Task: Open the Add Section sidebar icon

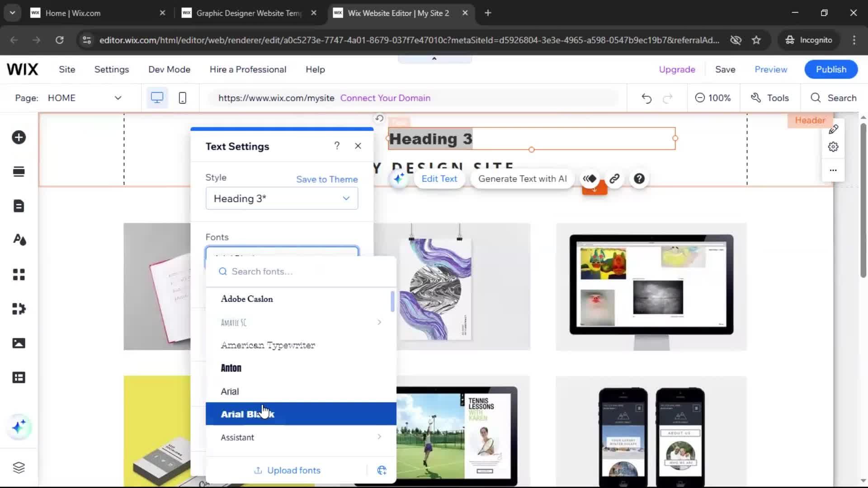Action: [x=19, y=172]
